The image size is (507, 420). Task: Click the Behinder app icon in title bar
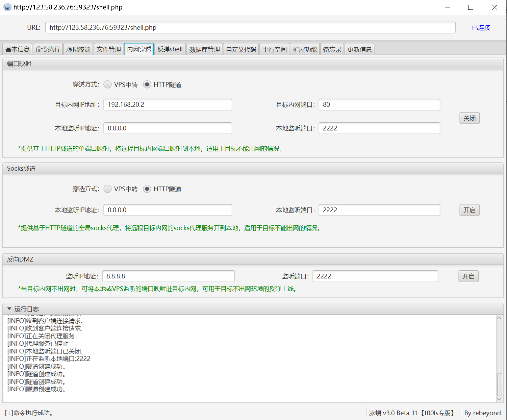[7, 7]
